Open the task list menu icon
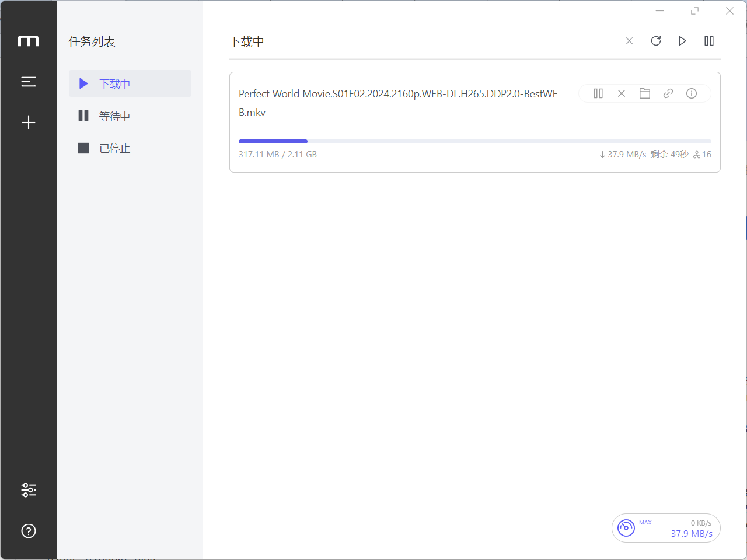The width and height of the screenshot is (747, 560). click(28, 82)
